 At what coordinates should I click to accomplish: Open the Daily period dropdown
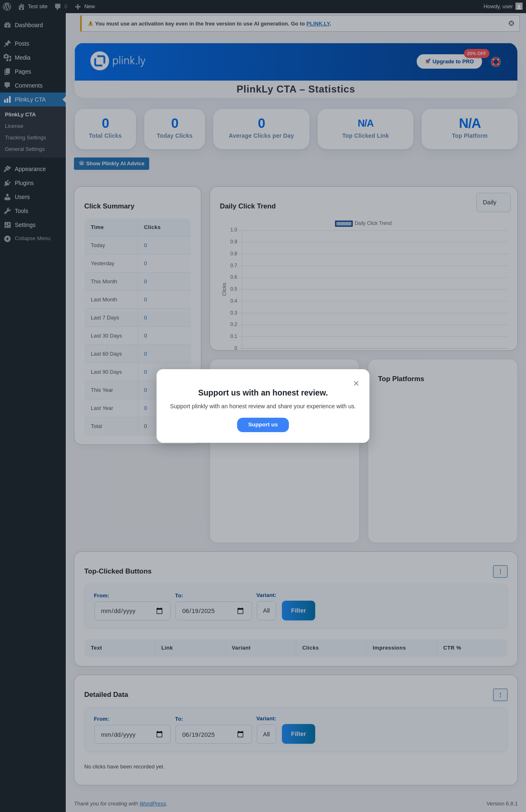[493, 202]
